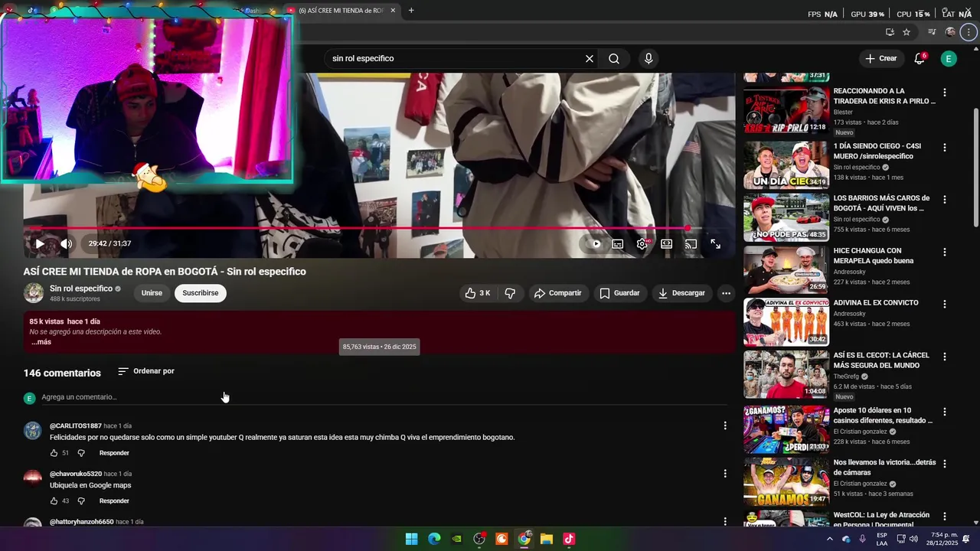Open Sin rol especifico channel avatar

[x=34, y=293]
